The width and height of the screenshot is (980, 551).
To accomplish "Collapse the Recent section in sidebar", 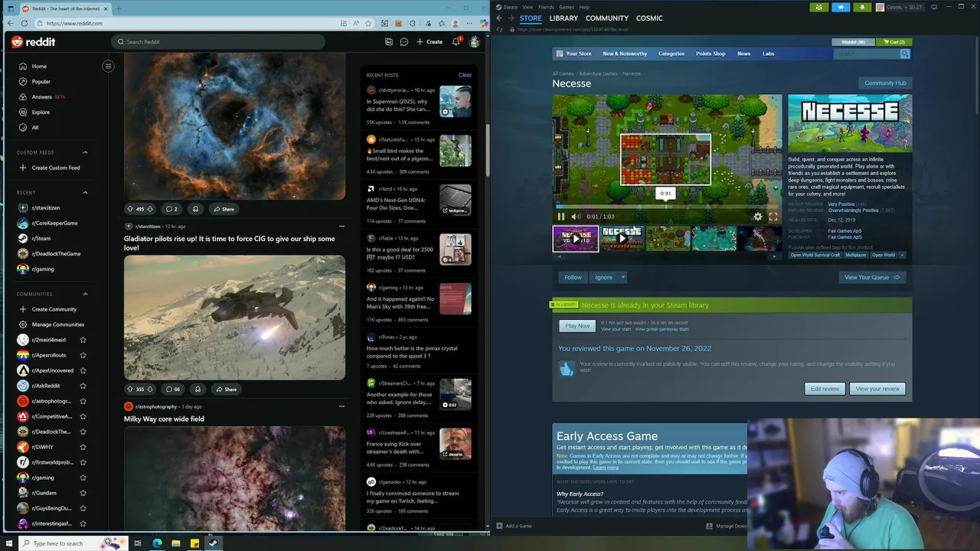I will tap(85, 193).
